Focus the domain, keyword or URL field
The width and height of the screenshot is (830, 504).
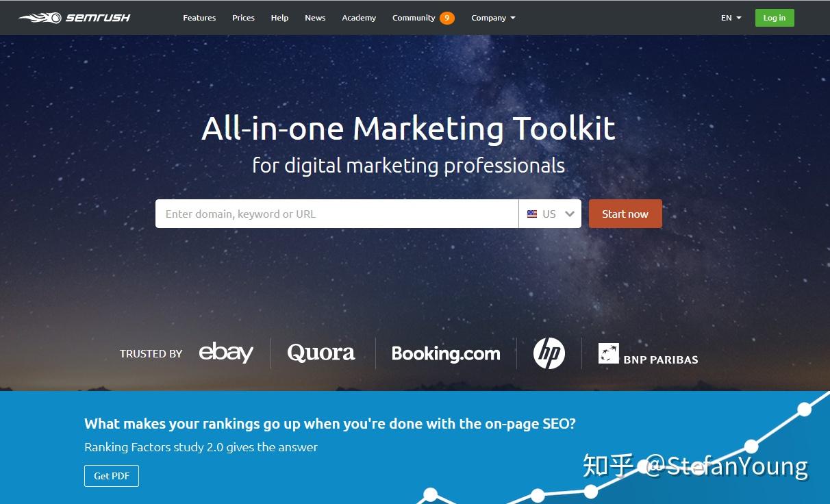pyautogui.click(x=337, y=214)
